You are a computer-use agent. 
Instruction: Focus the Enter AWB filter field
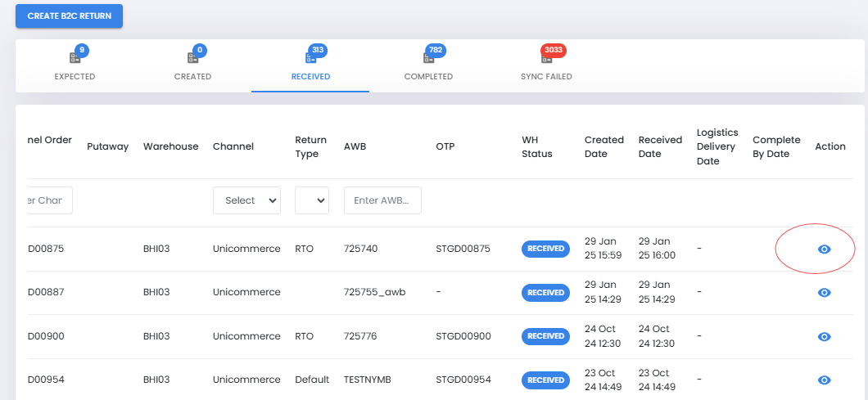pos(382,200)
